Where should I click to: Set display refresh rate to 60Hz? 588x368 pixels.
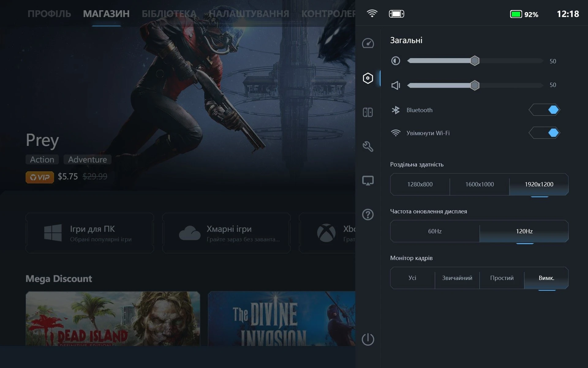pos(435,231)
